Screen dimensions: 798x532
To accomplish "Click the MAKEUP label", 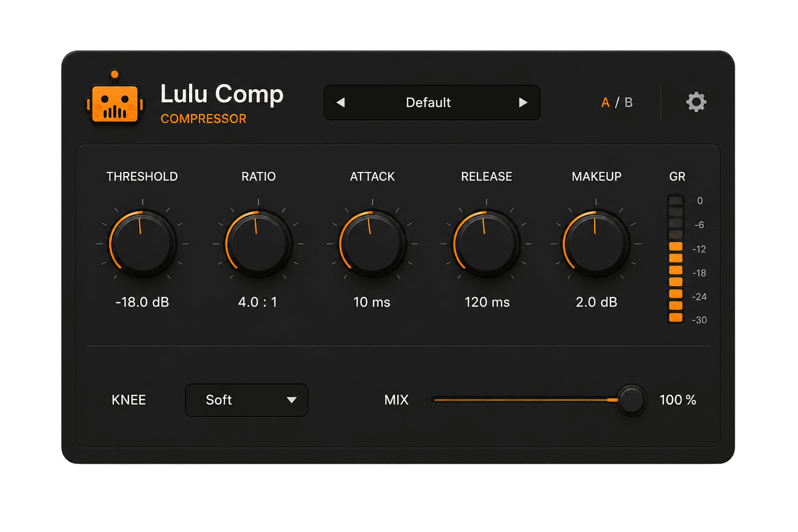I will tap(596, 177).
